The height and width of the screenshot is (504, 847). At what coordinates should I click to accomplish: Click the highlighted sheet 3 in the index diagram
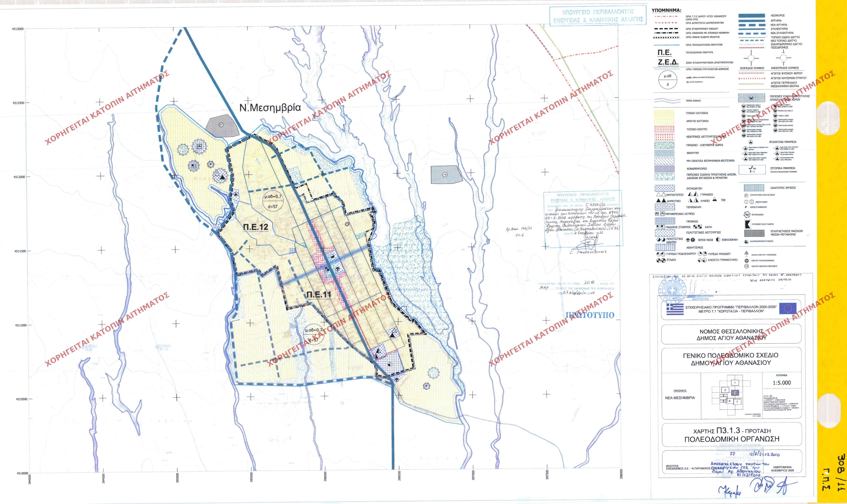pos(735,393)
